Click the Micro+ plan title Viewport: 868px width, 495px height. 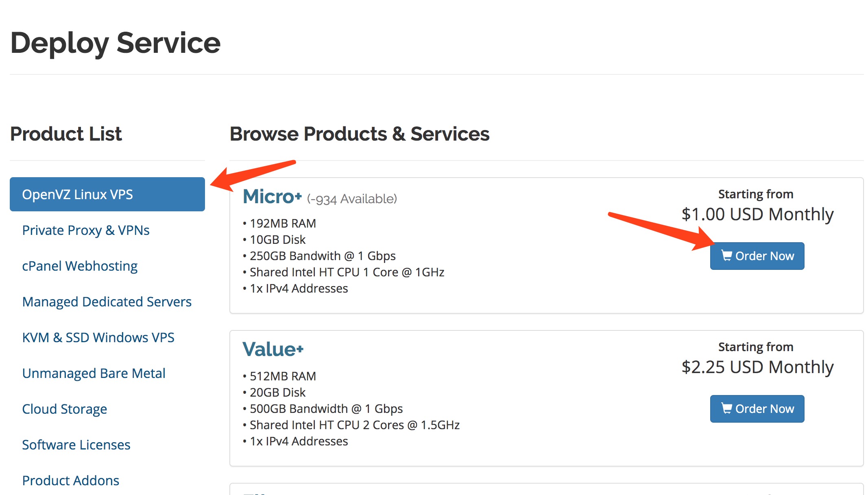pos(272,197)
